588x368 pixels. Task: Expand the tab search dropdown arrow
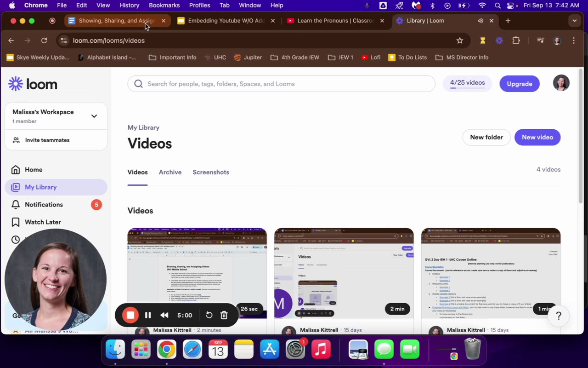pyautogui.click(x=574, y=21)
